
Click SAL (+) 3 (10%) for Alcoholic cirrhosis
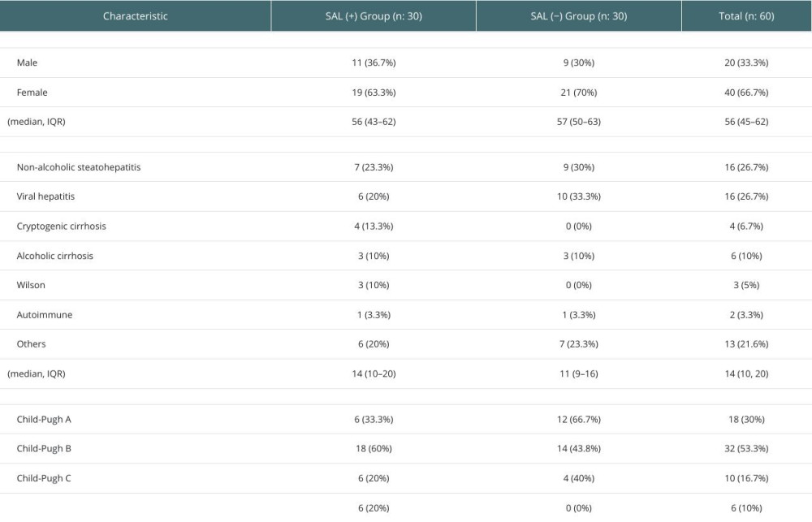tap(374, 256)
